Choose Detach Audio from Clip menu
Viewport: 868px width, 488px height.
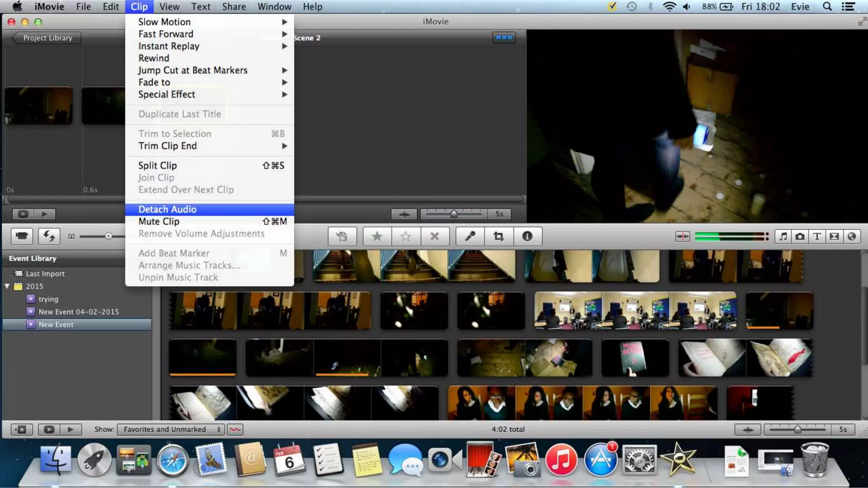(210, 209)
